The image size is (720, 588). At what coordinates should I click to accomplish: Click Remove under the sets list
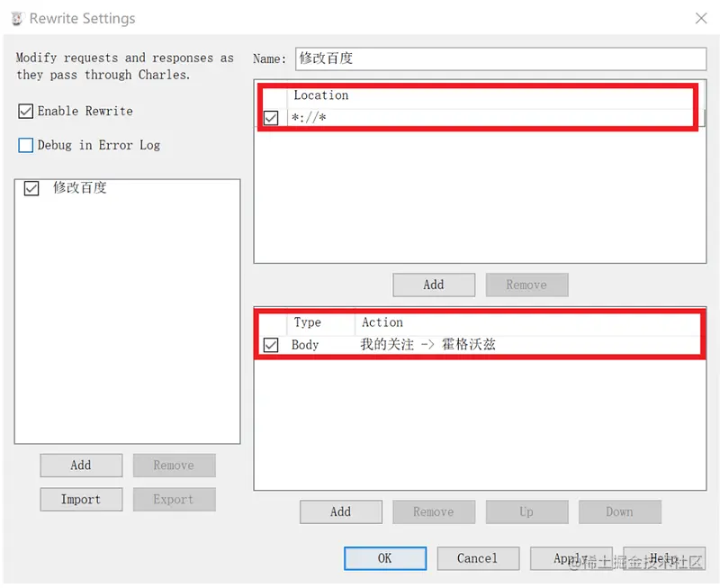coord(174,466)
